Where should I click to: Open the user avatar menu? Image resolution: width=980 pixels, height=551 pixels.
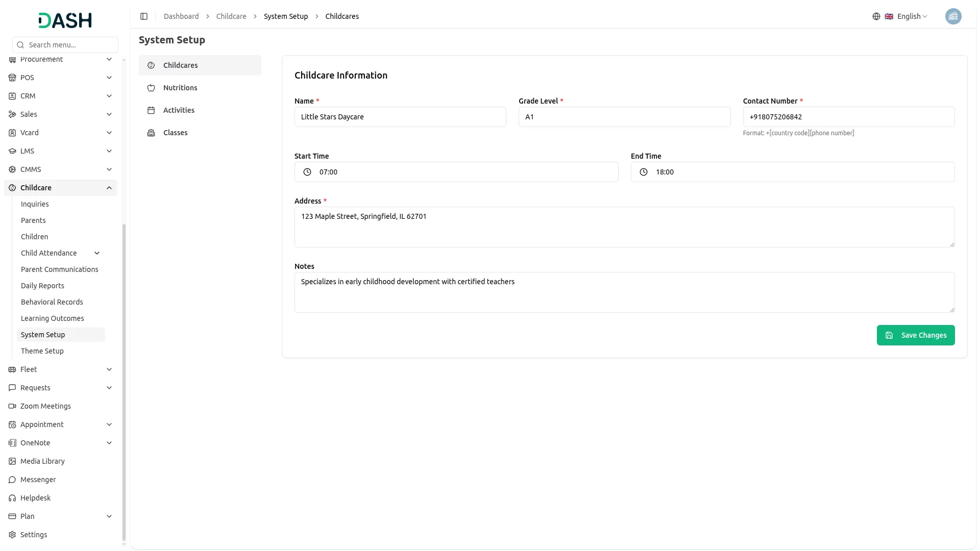(x=953, y=16)
